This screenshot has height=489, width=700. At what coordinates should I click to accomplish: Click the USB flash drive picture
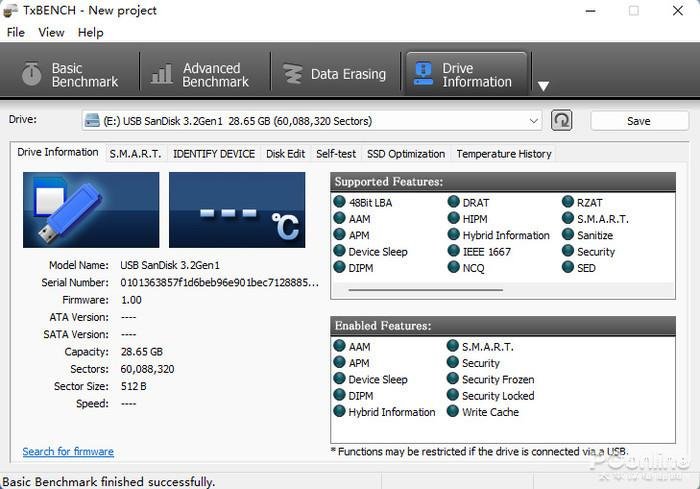pyautogui.click(x=91, y=210)
